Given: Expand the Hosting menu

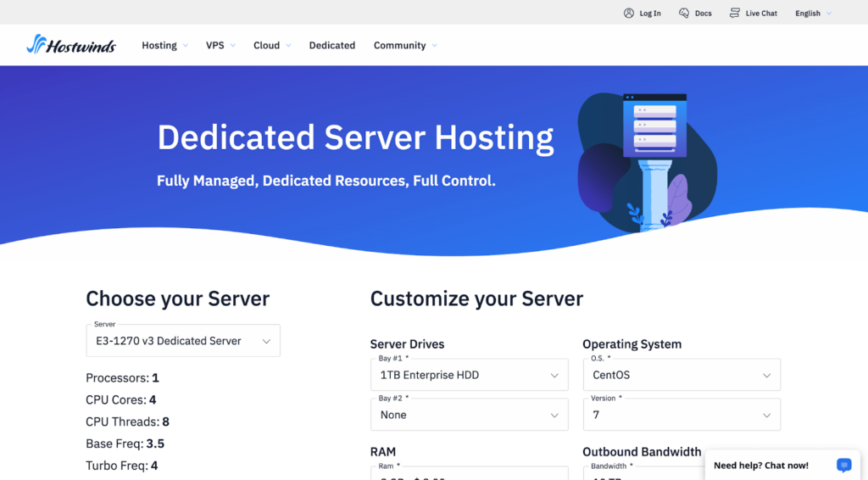Looking at the screenshot, I should click(x=165, y=46).
